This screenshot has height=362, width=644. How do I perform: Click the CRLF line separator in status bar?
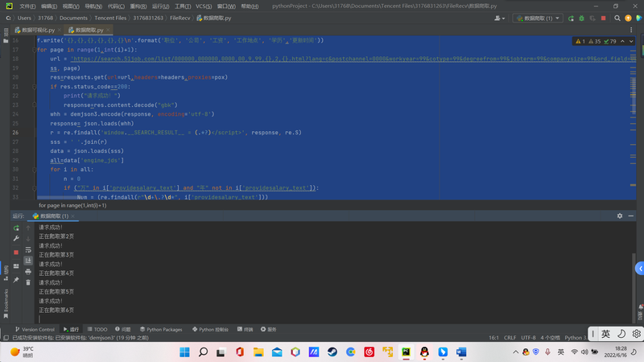coord(510,338)
